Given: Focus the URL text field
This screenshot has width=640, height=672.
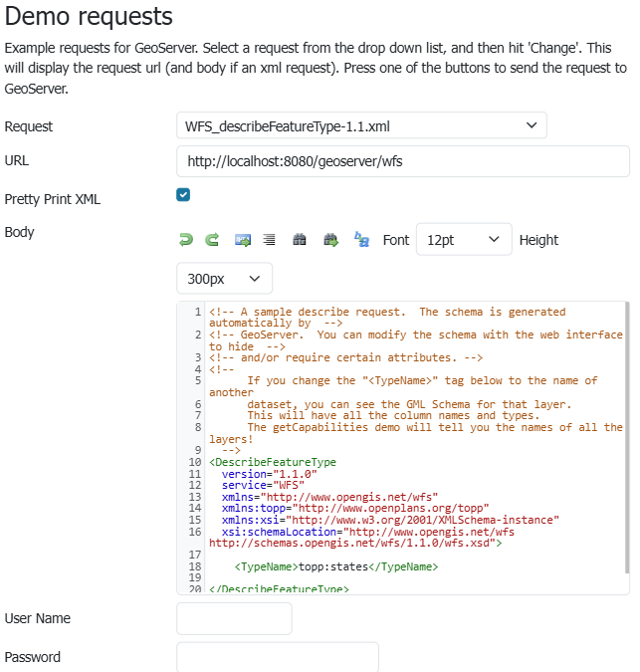Looking at the screenshot, I should (x=402, y=161).
